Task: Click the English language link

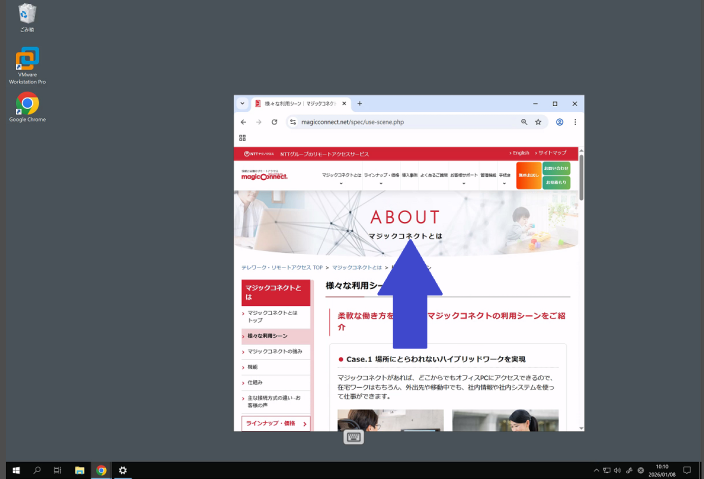Action: pyautogui.click(x=519, y=153)
